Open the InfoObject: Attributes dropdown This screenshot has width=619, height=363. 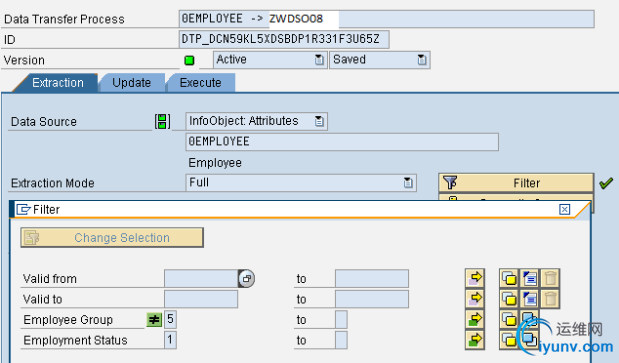tap(319, 121)
